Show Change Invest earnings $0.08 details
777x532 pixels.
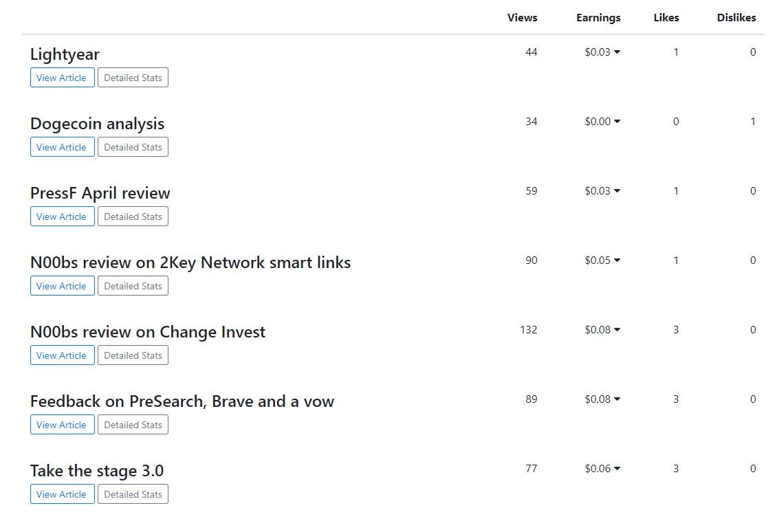click(602, 329)
